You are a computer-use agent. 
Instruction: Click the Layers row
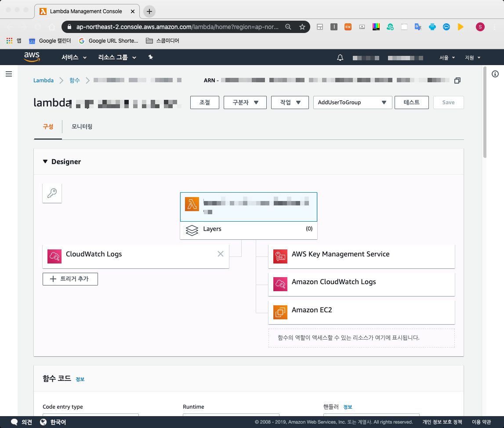[248, 230]
